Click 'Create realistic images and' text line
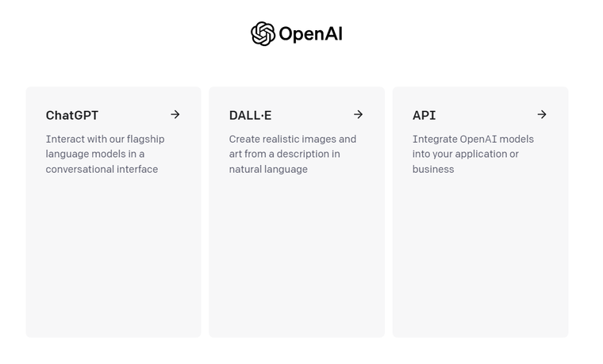This screenshot has height=364, width=603. pyautogui.click(x=293, y=139)
